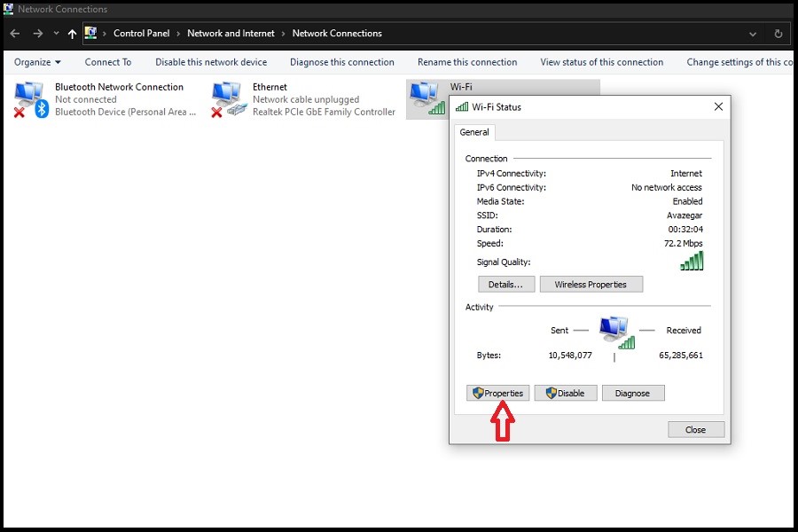The height and width of the screenshot is (532, 798).
Task: Click the Back navigation arrow
Action: 15,34
